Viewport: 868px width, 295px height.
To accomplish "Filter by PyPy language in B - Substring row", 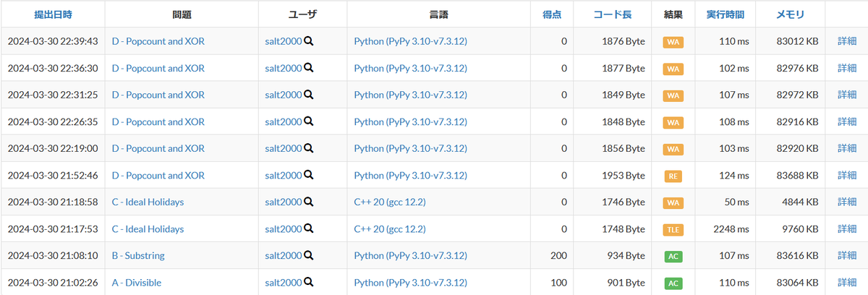I will 410,255.
